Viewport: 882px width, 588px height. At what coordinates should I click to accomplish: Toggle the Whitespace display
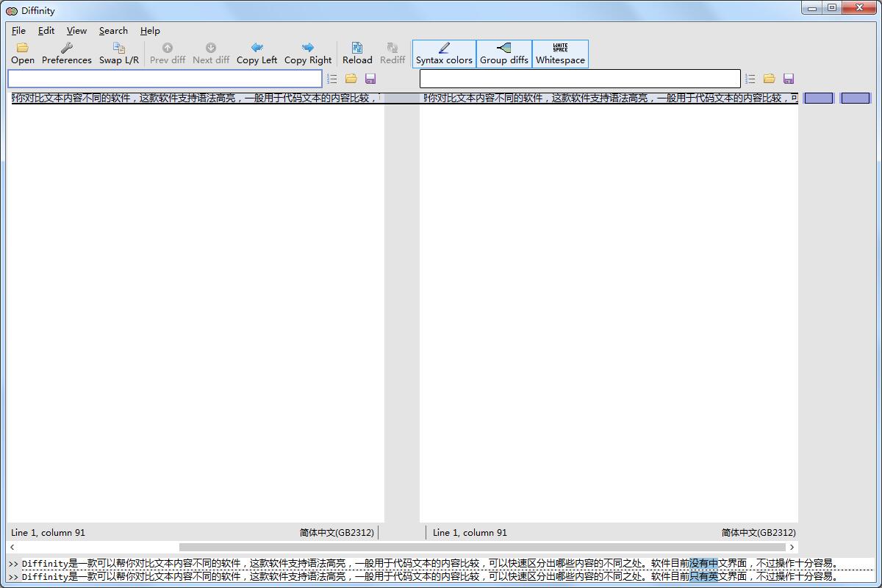coord(560,54)
